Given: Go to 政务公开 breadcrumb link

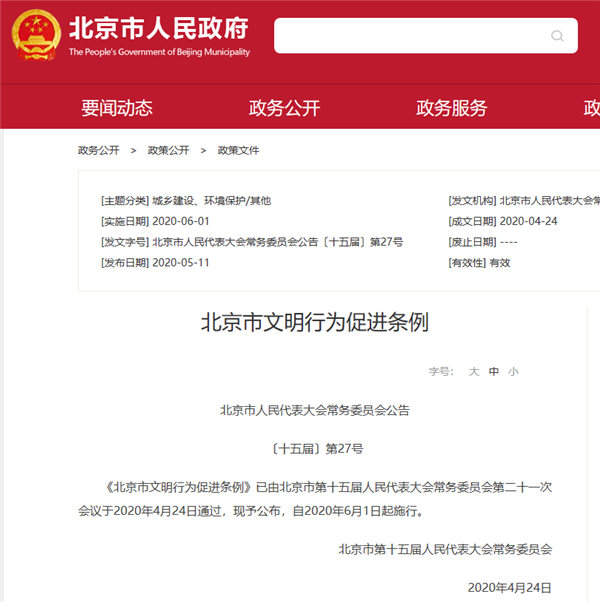Looking at the screenshot, I should point(99,150).
